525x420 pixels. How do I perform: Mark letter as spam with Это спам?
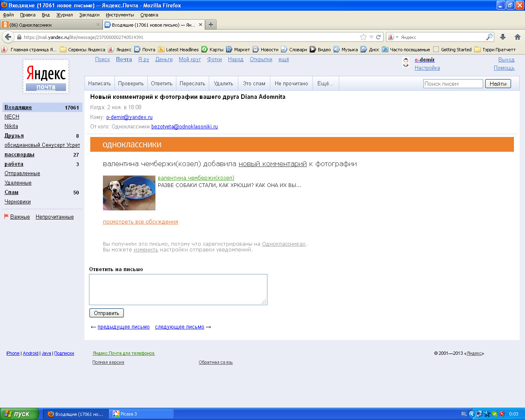254,83
